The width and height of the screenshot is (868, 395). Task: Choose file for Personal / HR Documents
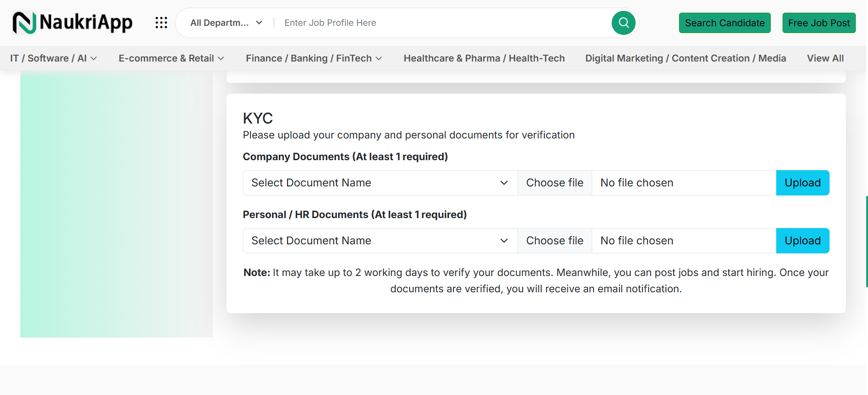click(x=555, y=241)
